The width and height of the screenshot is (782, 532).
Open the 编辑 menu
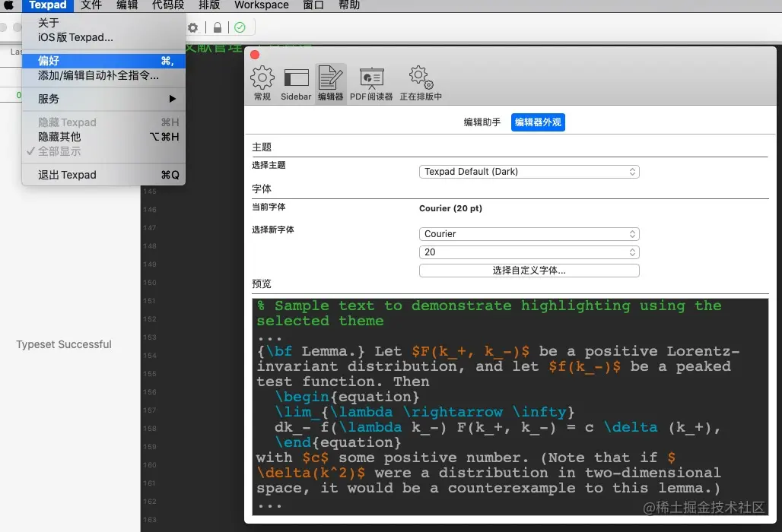coord(127,5)
